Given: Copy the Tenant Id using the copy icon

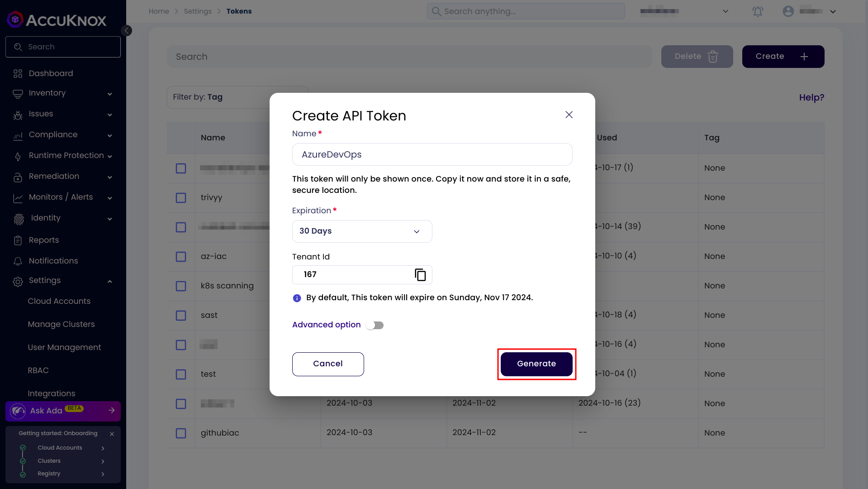Looking at the screenshot, I should [x=420, y=275].
